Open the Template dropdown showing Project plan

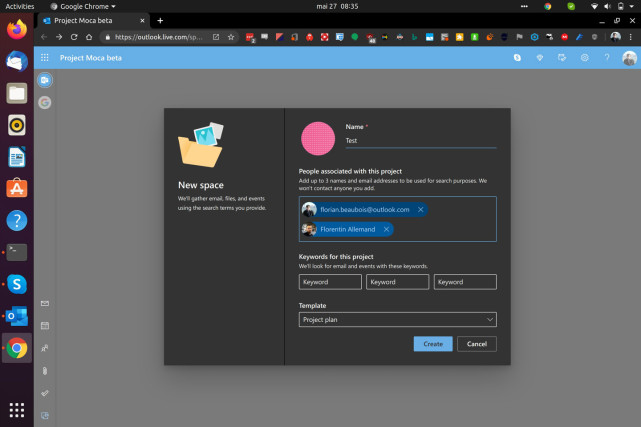coord(397,320)
